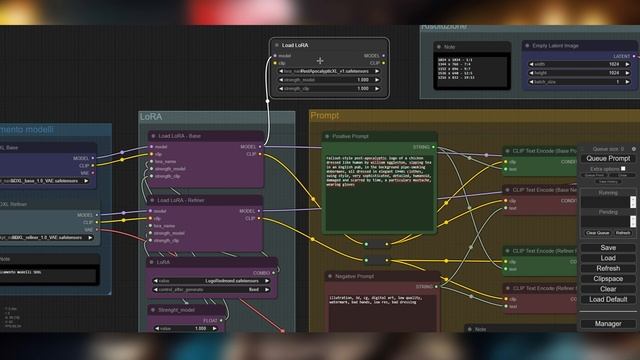
Task: Open SDXL base checkpoint name dropdown
Action: click(45, 181)
